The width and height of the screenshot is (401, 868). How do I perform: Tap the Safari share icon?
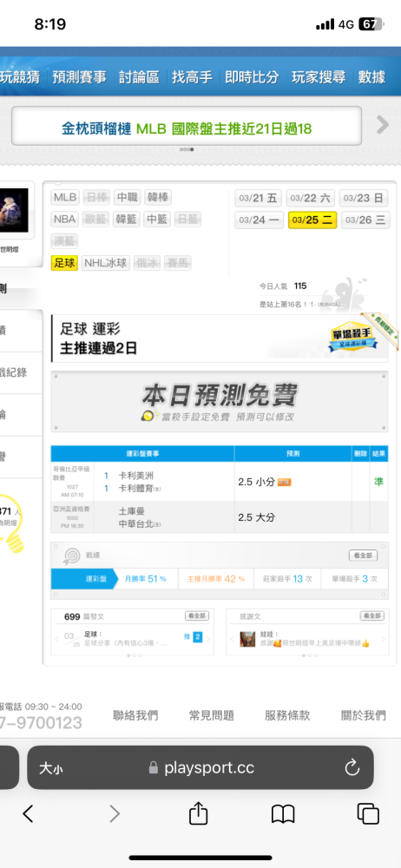[198, 813]
